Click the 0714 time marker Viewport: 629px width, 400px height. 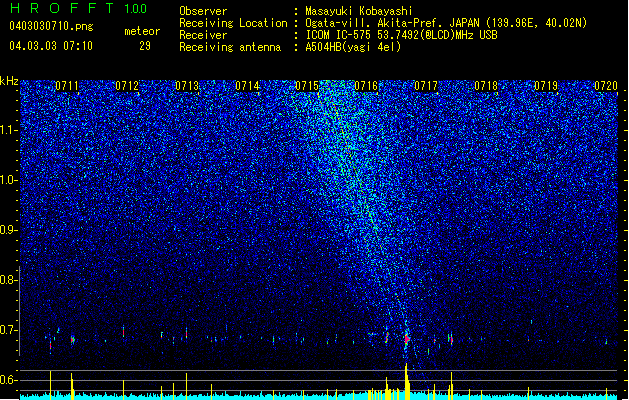coord(247,85)
